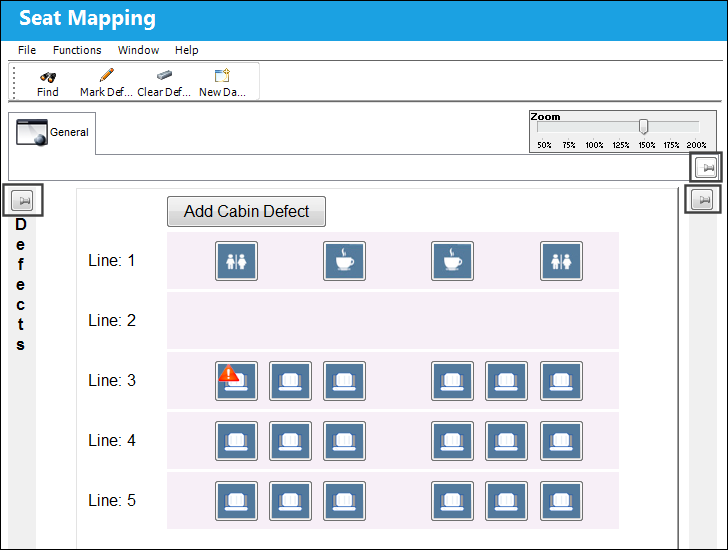Select the fifth seat in Line 4
The width and height of the screenshot is (728, 550).
pos(507,441)
